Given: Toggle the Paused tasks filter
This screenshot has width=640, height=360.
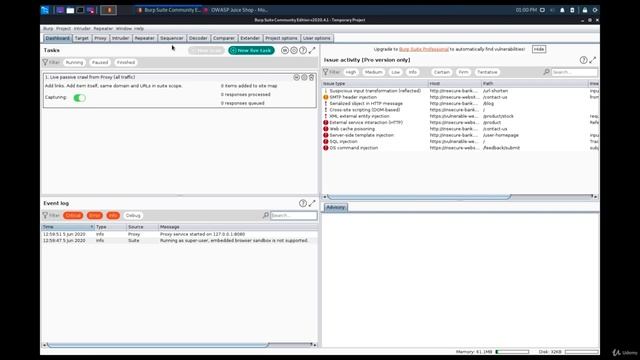Looking at the screenshot, I should pos(100,62).
